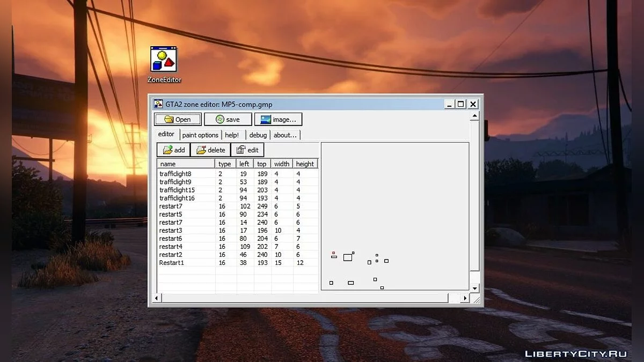644x362 pixels.
Task: Open the paint options tab
Action: click(200, 135)
